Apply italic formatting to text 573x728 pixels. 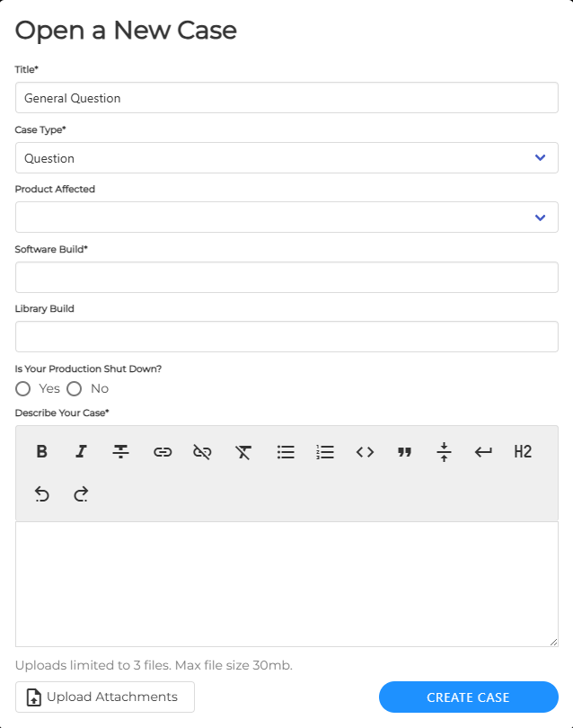point(81,451)
